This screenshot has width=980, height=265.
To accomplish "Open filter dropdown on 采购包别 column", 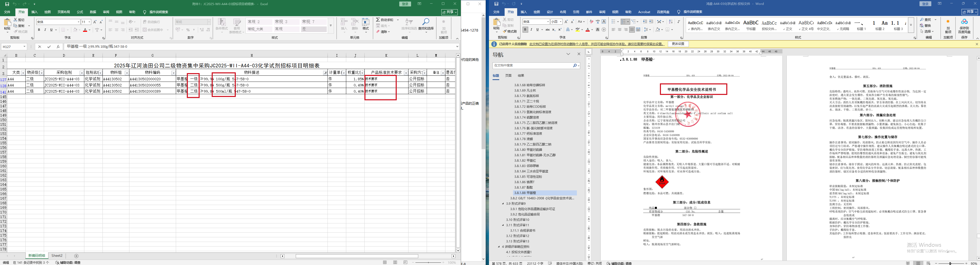I will pyautogui.click(x=81, y=73).
